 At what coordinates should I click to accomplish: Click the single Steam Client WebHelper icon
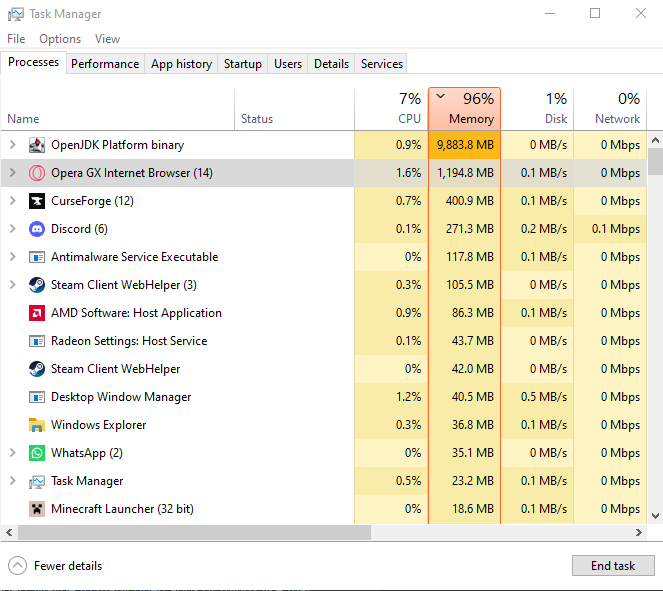coord(37,369)
